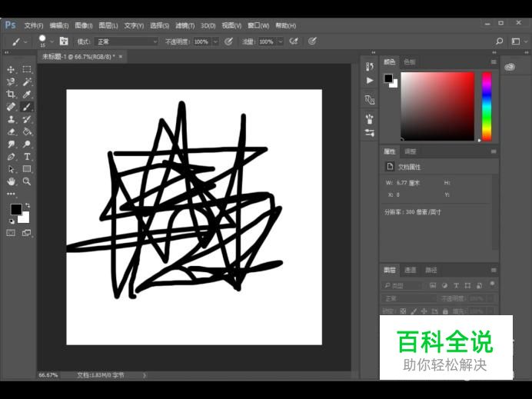Open the Layers panel options menu
Viewport: 532px width, 399px height.
pyautogui.click(x=494, y=270)
